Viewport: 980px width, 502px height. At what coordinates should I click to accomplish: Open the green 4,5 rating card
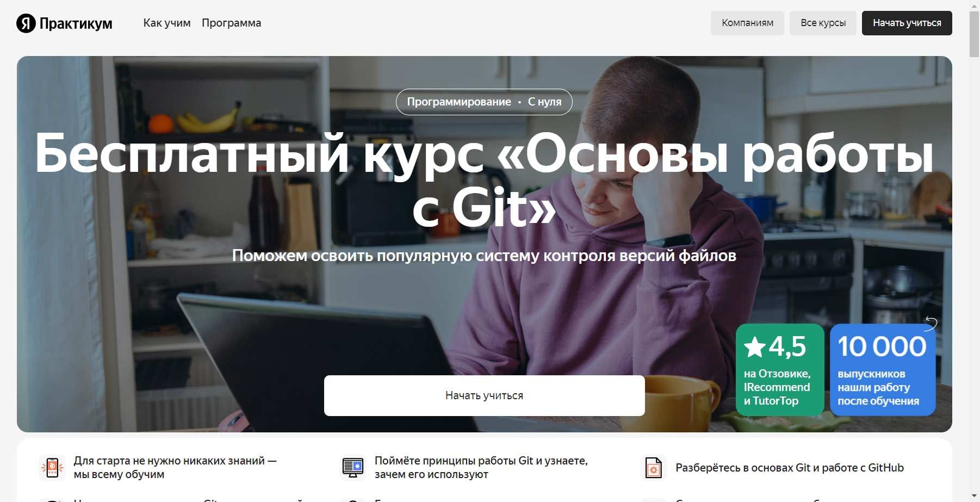point(780,370)
